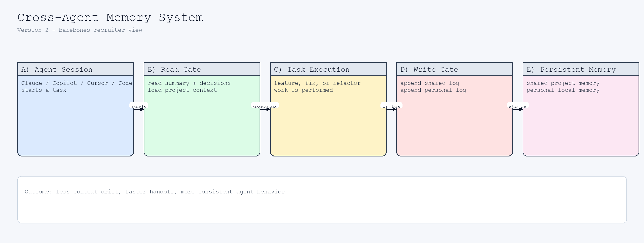Screen dimensions: 644x243
Task: Click the 'executes' arrow label
Action: pos(265,106)
